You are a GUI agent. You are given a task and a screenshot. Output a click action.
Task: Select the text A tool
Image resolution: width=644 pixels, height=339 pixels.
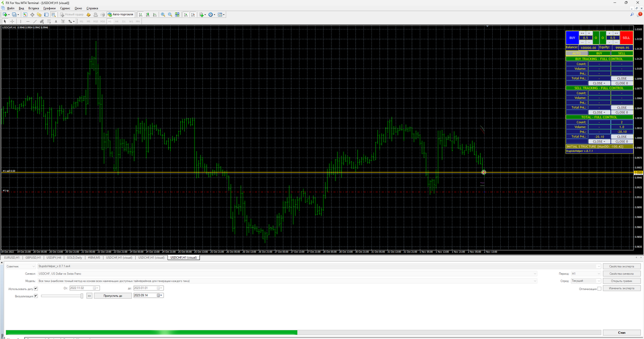[x=56, y=21]
